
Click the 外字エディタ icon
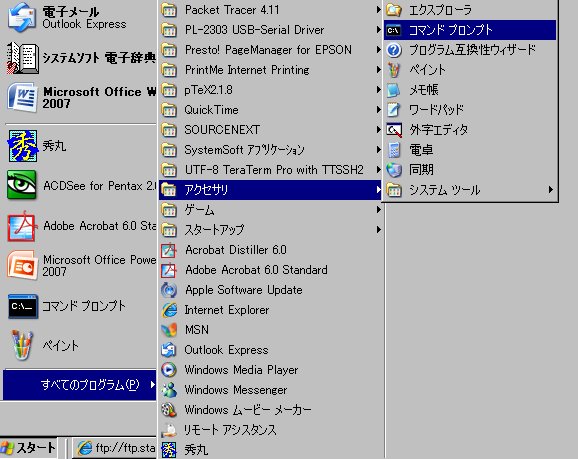pos(394,130)
